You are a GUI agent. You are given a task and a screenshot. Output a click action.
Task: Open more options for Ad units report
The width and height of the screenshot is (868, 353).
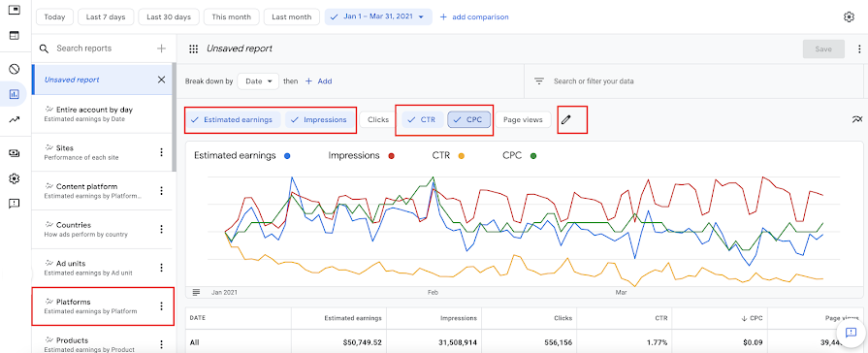coord(162,268)
